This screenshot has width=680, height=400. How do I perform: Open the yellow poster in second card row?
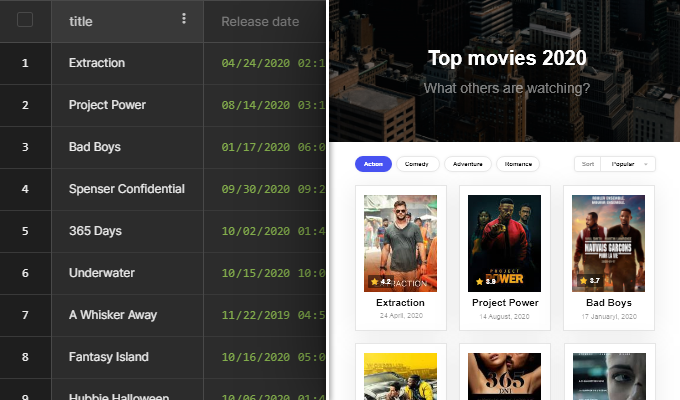(400, 377)
